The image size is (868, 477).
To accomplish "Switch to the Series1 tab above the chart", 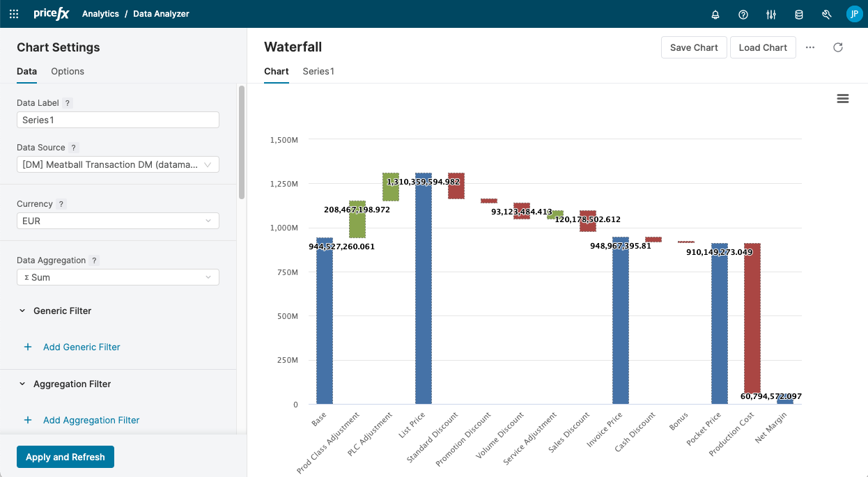I will pos(318,71).
